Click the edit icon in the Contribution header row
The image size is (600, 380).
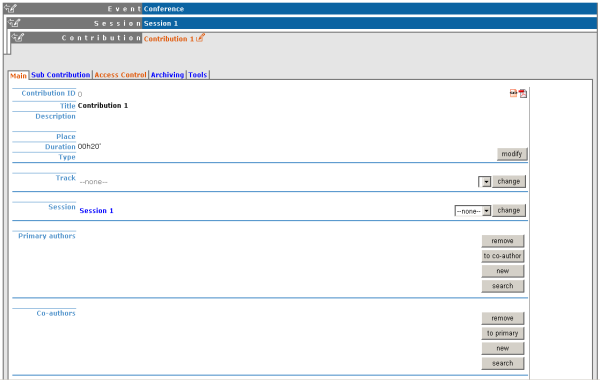tap(18, 38)
